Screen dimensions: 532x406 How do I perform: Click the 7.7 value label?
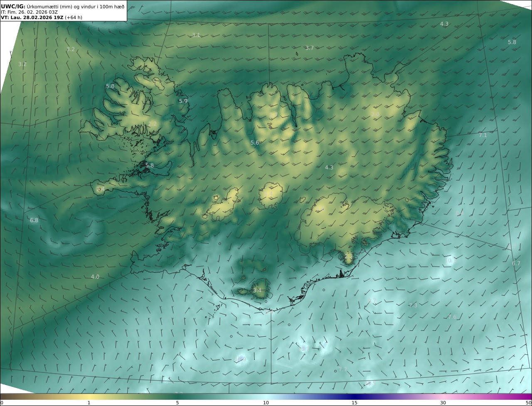[342, 369]
